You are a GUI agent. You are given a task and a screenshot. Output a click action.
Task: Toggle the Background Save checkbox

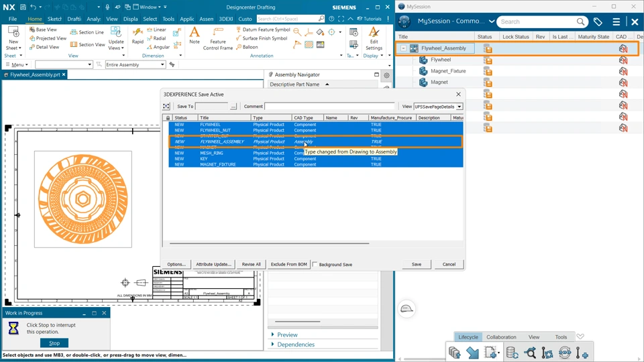pyautogui.click(x=315, y=264)
